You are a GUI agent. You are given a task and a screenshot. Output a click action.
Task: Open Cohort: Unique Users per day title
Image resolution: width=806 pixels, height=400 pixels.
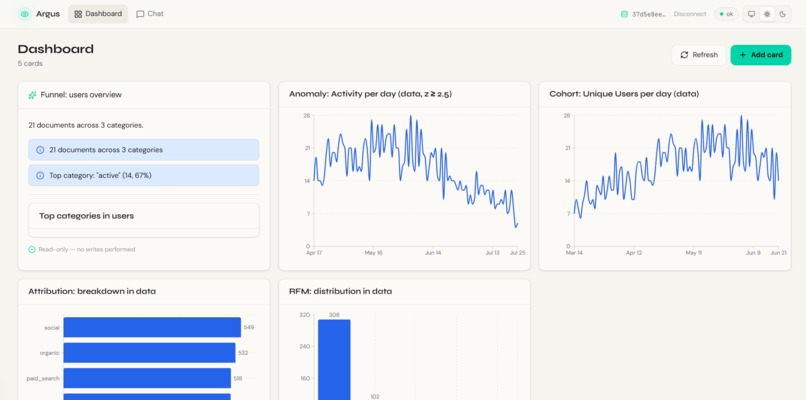click(x=624, y=94)
